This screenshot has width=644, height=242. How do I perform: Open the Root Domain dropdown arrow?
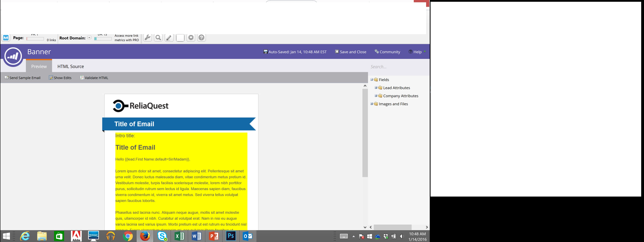click(89, 38)
